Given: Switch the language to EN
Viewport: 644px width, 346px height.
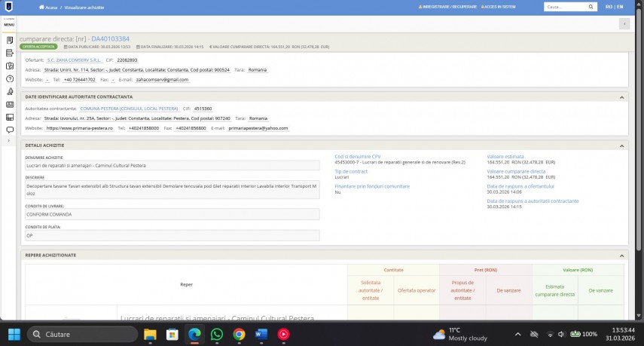Looking at the screenshot, I should pos(619,7).
